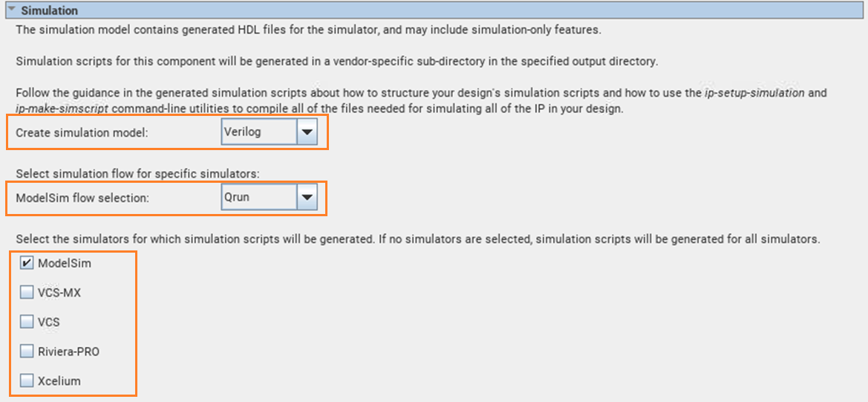Tick the VCS simulator checkbox box
This screenshot has width=868, height=402.
point(27,322)
